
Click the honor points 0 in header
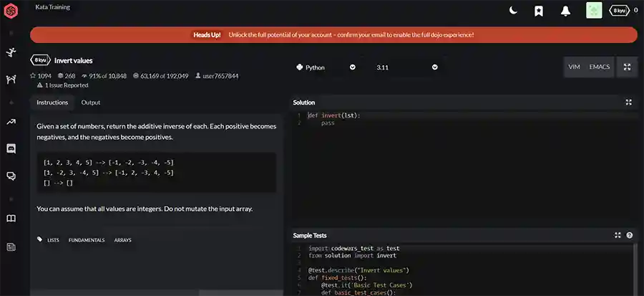[636, 11]
